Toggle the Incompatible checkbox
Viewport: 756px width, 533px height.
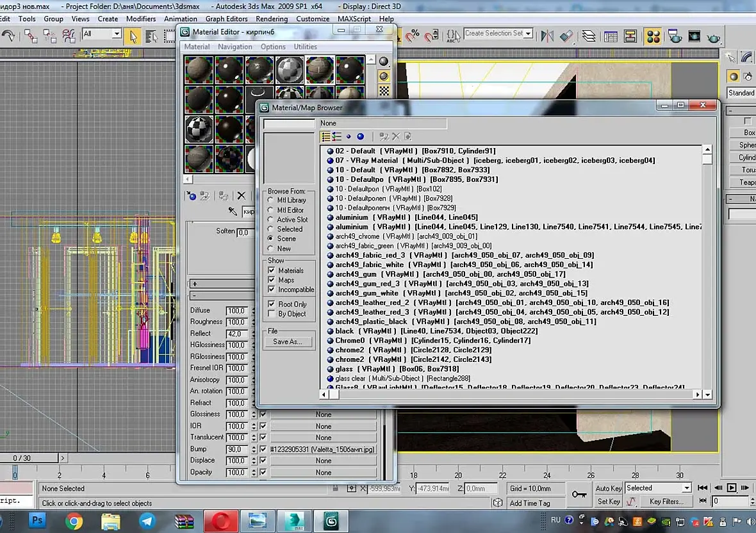tap(272, 289)
